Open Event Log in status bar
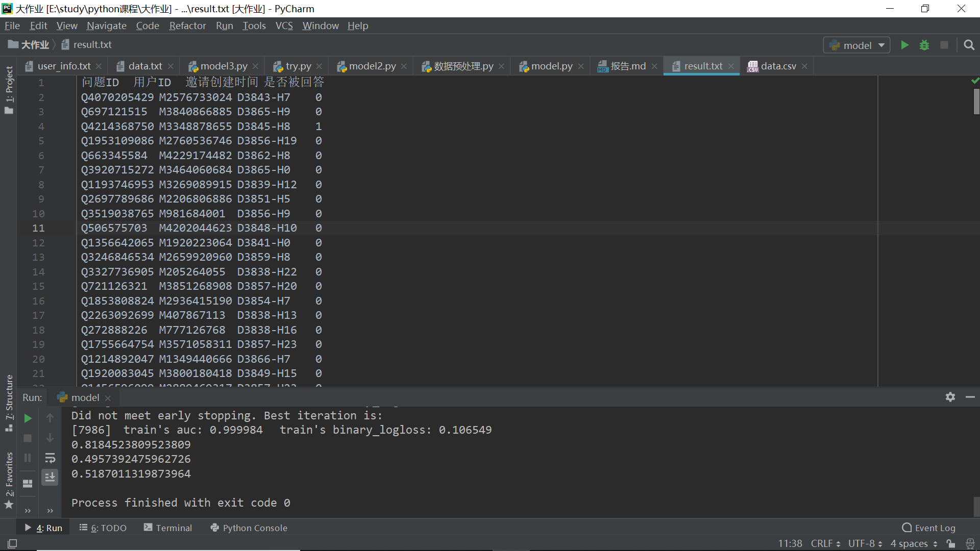 coord(935,528)
